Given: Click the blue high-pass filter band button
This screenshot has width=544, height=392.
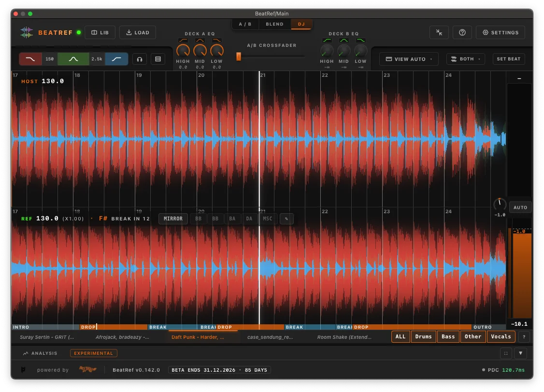Looking at the screenshot, I should tap(116, 59).
